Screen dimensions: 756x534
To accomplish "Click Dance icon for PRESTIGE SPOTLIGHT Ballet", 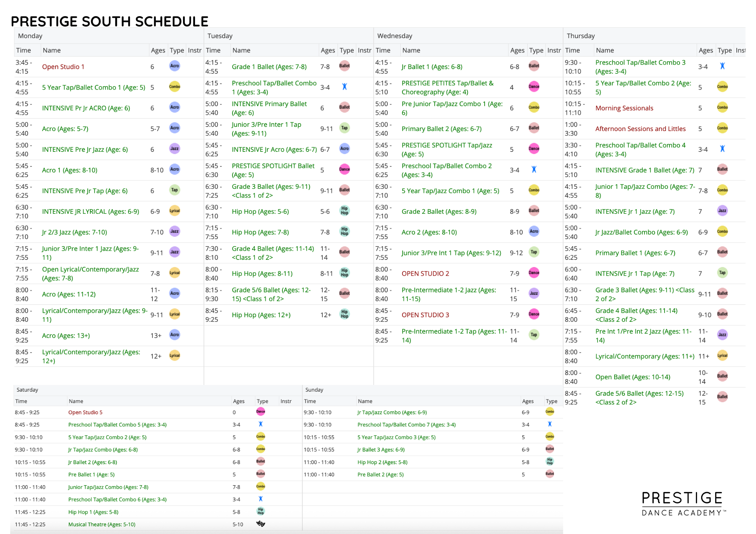I will coord(344,169).
